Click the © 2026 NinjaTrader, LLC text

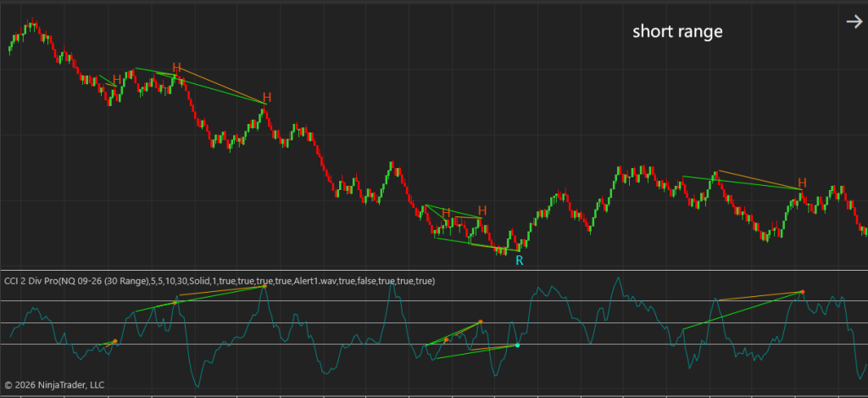(54, 384)
